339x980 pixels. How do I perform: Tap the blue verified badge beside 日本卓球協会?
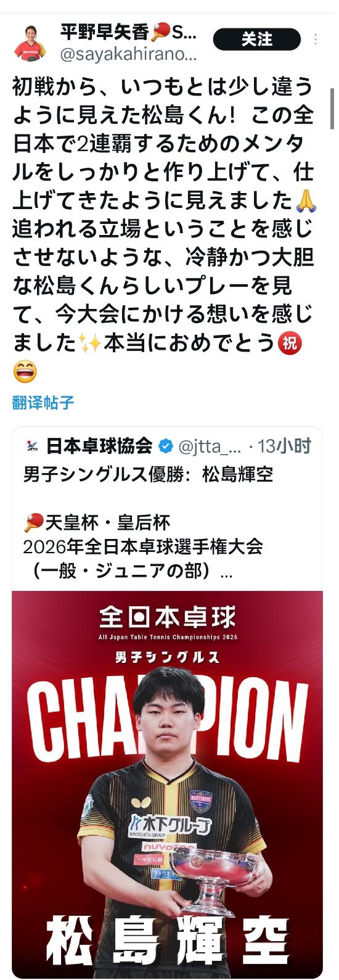(x=165, y=446)
